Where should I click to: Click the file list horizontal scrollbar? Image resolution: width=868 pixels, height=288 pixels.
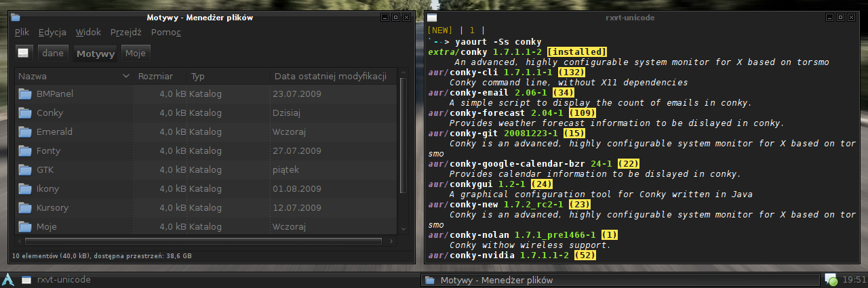coord(203,241)
